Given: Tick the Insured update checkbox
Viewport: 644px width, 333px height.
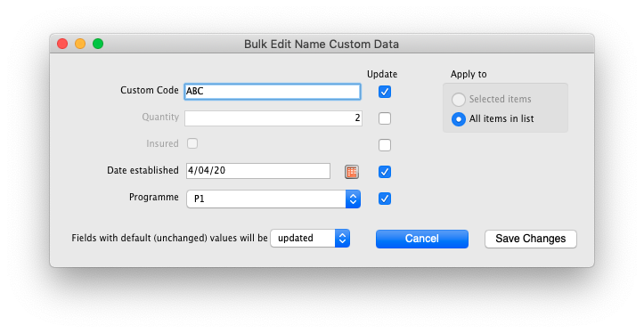Looking at the screenshot, I should (x=385, y=145).
